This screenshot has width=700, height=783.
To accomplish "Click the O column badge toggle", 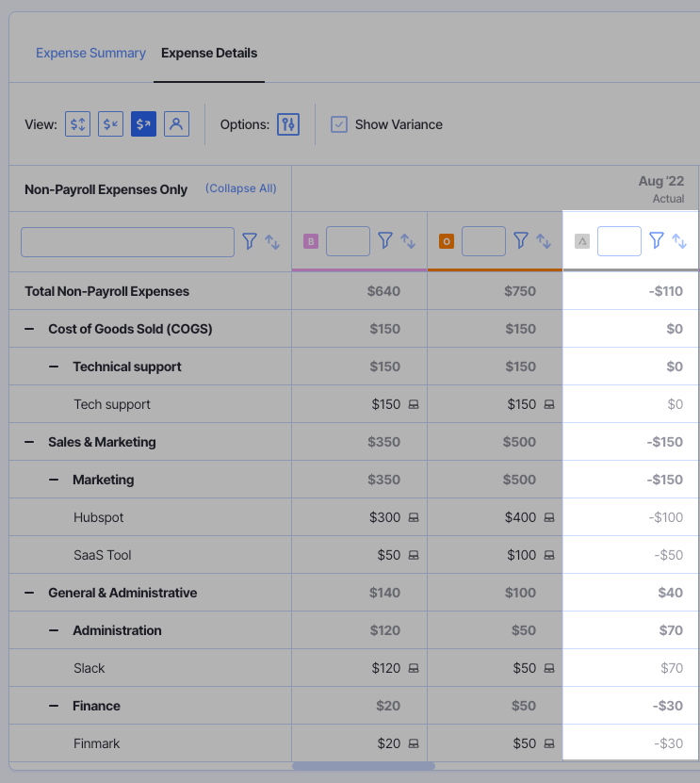I will (x=446, y=241).
